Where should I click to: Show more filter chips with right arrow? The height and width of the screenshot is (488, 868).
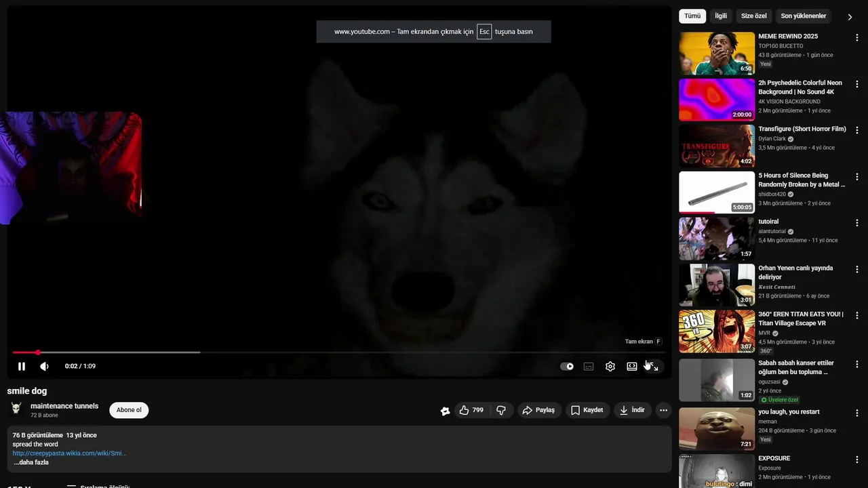point(850,17)
